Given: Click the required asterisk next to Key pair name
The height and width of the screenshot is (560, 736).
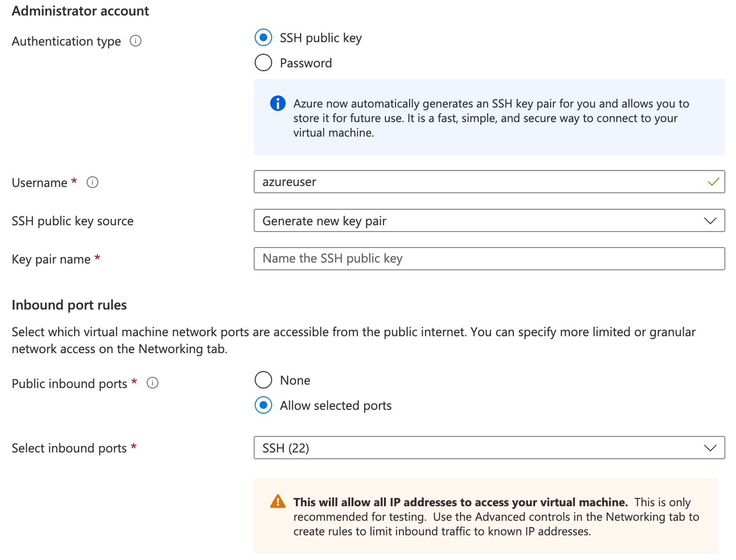Looking at the screenshot, I should click(x=97, y=258).
